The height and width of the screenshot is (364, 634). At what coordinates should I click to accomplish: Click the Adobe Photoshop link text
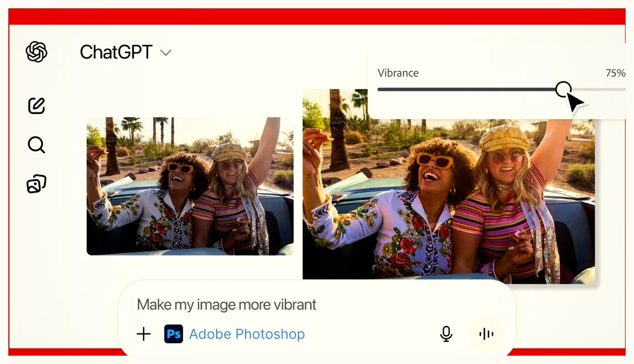(247, 334)
